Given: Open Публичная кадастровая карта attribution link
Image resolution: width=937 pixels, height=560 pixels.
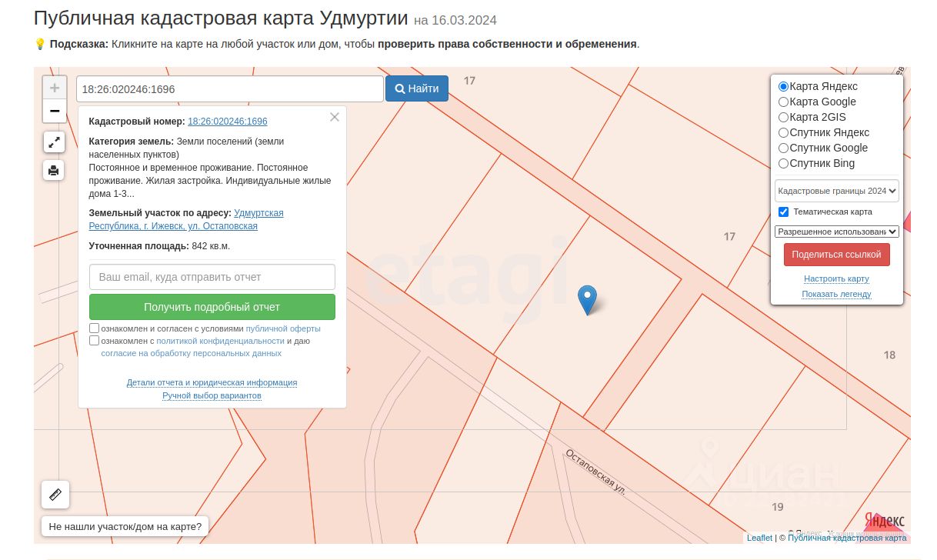Looking at the screenshot, I should point(847,538).
